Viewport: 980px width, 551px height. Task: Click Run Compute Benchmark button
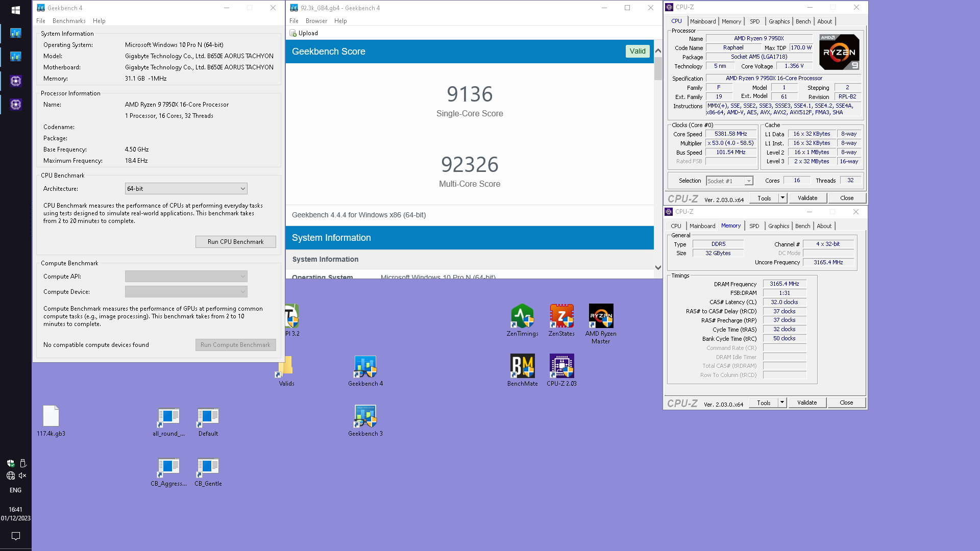(236, 345)
